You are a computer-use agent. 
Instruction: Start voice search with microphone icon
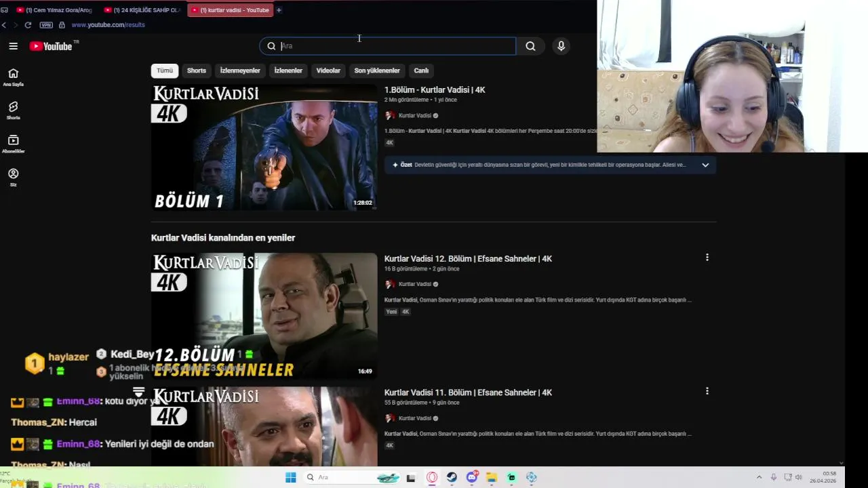(x=561, y=46)
